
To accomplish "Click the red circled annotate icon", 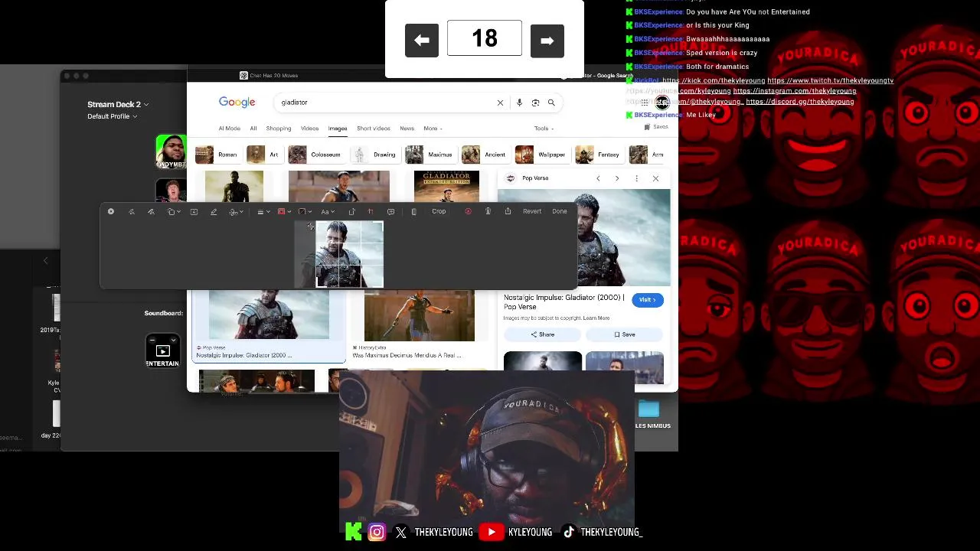I will 468,212.
